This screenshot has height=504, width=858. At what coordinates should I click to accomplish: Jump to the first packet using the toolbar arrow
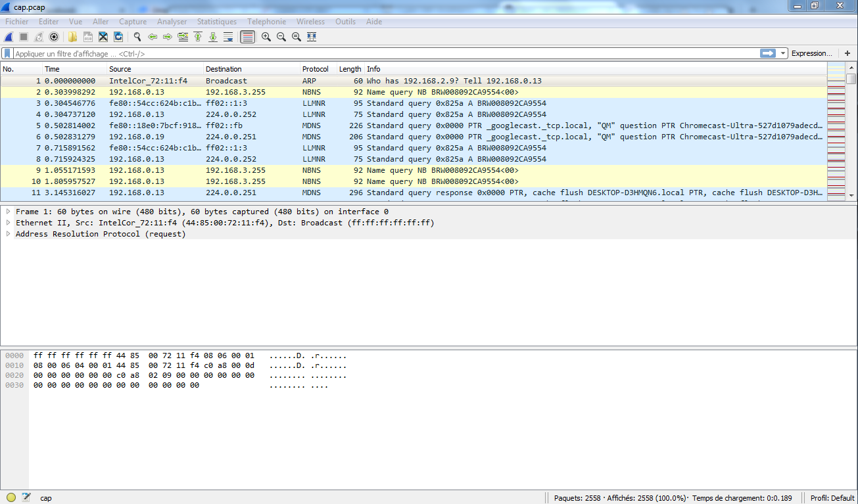[198, 37]
